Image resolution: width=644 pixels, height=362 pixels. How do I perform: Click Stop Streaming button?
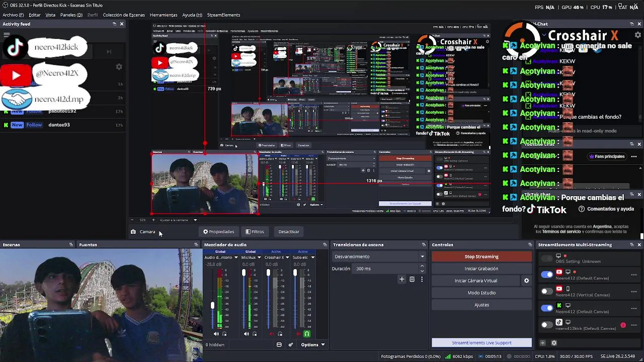point(481,256)
